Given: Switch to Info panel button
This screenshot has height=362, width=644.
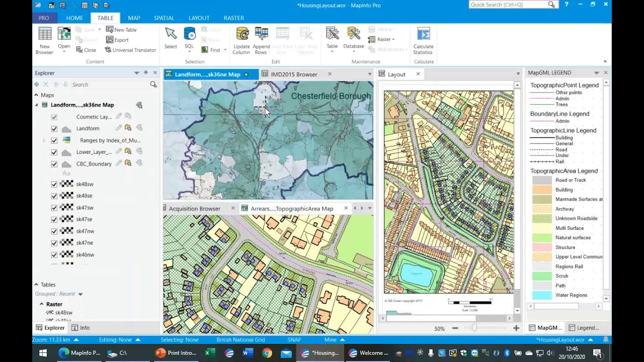Looking at the screenshot, I should (80, 328).
